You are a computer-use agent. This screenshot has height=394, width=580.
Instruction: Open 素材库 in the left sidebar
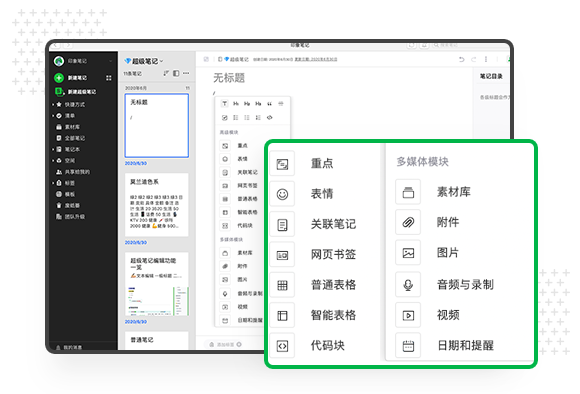pos(68,127)
